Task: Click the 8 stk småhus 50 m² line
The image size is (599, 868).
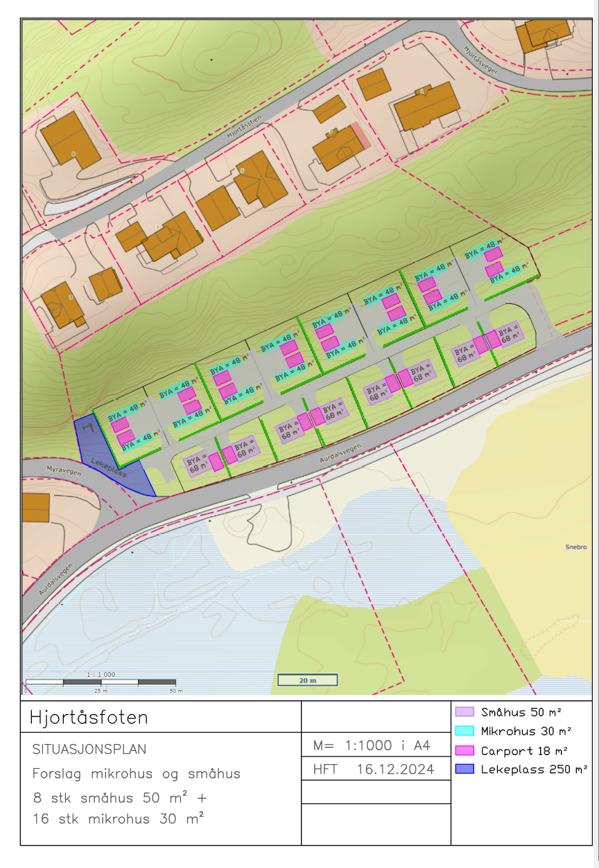Action: tap(119, 797)
